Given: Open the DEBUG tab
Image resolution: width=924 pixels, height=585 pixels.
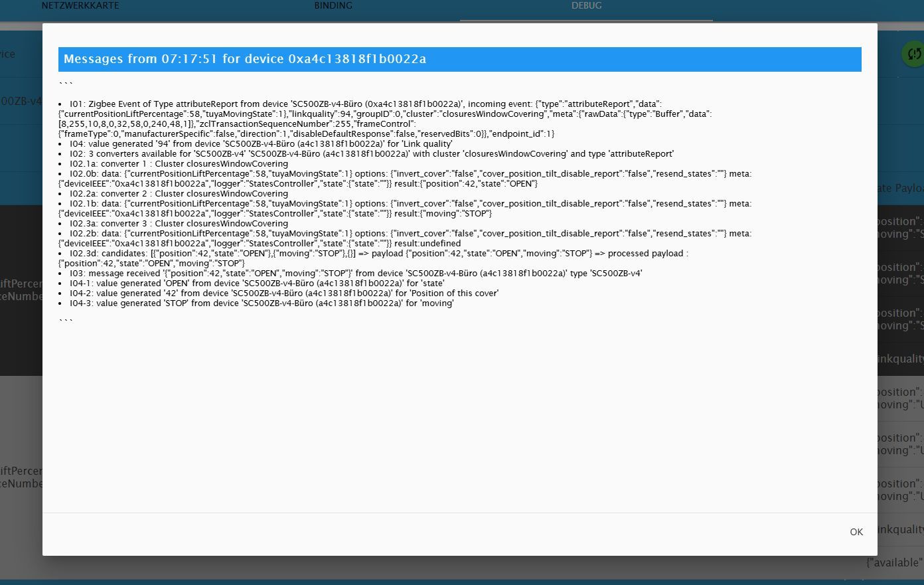Looking at the screenshot, I should 587,6.
